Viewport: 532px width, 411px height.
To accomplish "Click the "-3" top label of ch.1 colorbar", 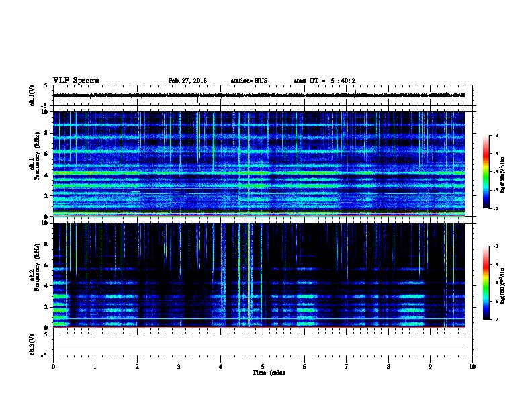I will [495, 135].
